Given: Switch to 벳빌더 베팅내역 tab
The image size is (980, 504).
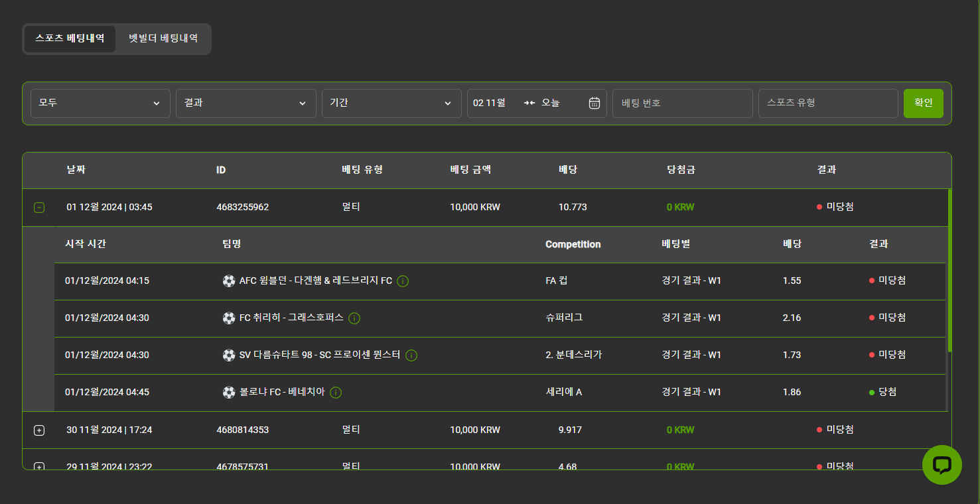Looking at the screenshot, I should click(x=163, y=39).
